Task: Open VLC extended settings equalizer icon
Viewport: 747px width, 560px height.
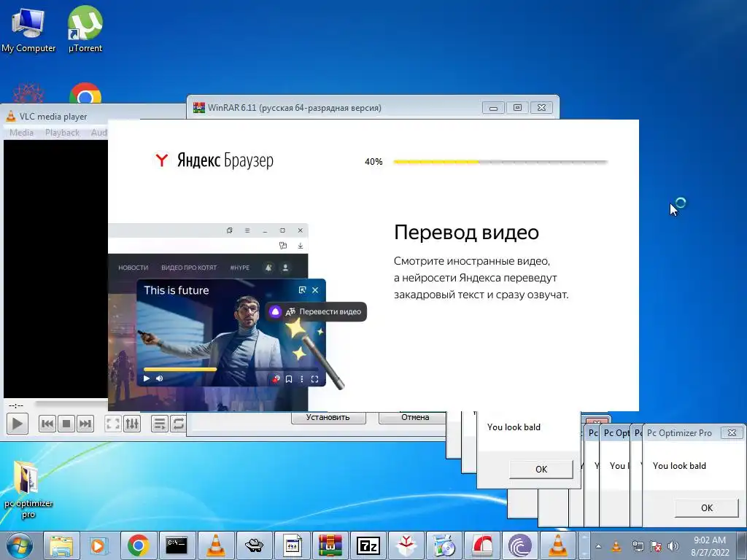Action: (x=132, y=424)
